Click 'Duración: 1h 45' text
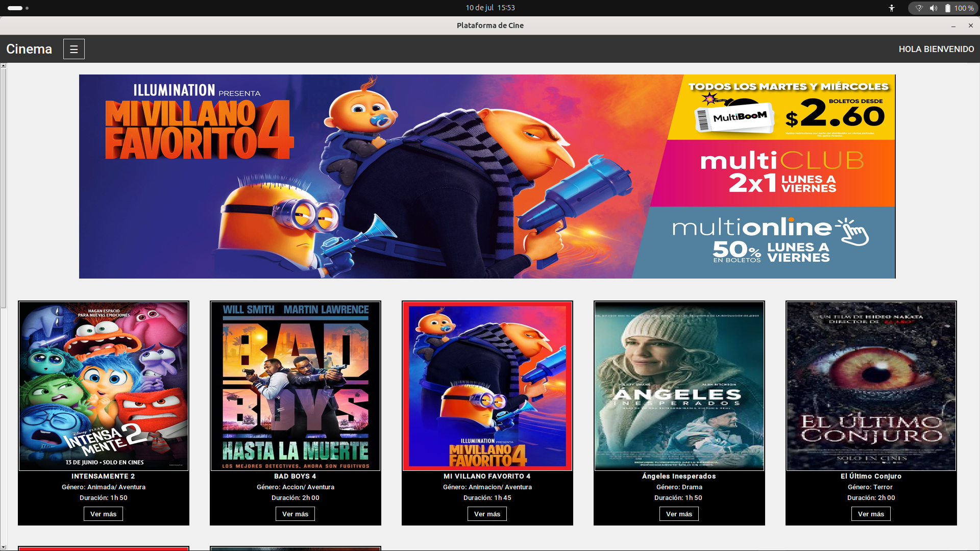This screenshot has width=980, height=551. (x=487, y=498)
